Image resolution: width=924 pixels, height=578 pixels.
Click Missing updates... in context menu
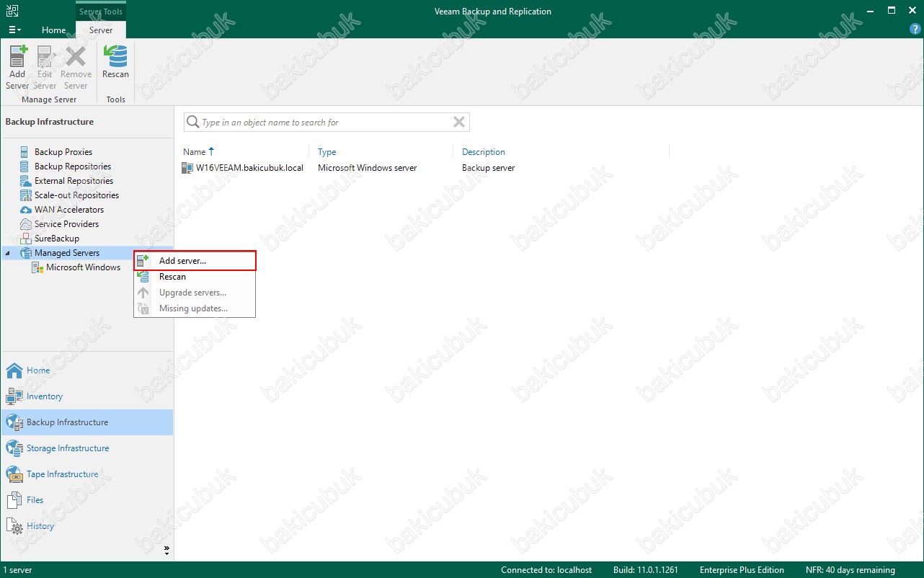pyautogui.click(x=193, y=308)
